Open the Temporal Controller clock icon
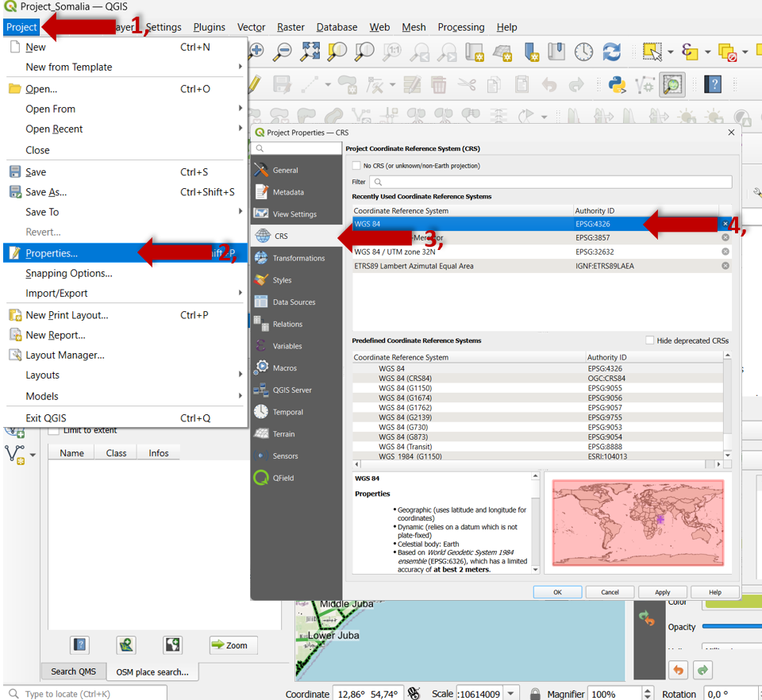Image resolution: width=762 pixels, height=700 pixels. pos(583,52)
